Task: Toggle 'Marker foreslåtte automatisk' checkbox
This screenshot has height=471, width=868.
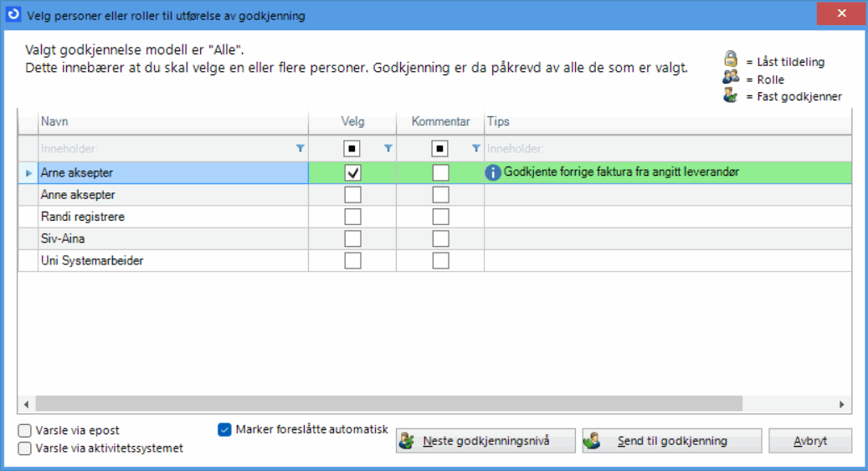Action: [x=224, y=430]
